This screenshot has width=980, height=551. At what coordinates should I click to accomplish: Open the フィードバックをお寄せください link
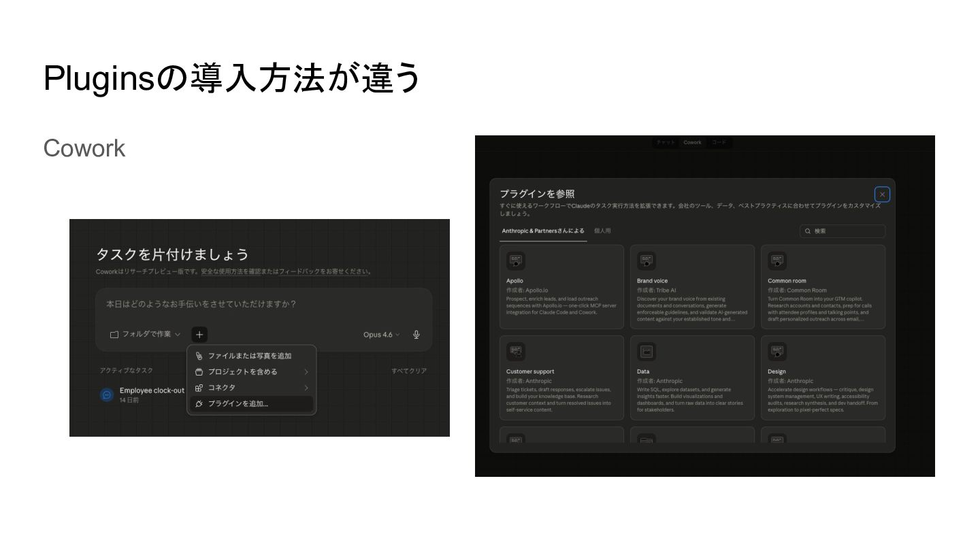325,271
